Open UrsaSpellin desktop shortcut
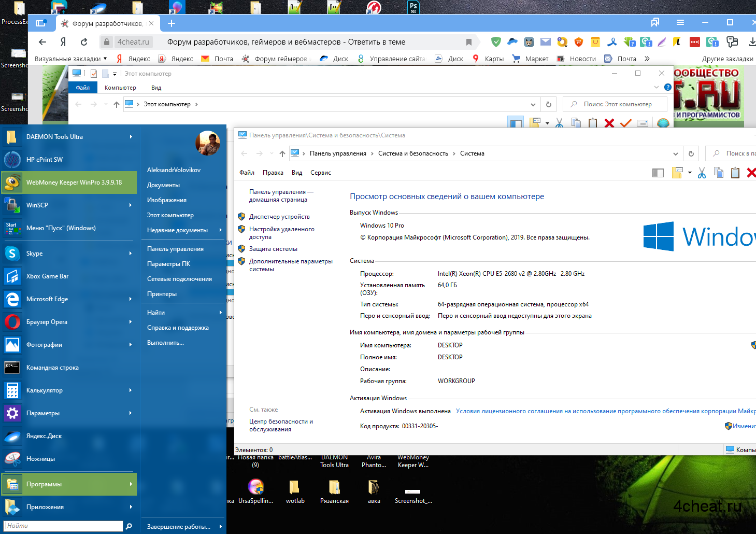The width and height of the screenshot is (756, 534). click(x=256, y=491)
